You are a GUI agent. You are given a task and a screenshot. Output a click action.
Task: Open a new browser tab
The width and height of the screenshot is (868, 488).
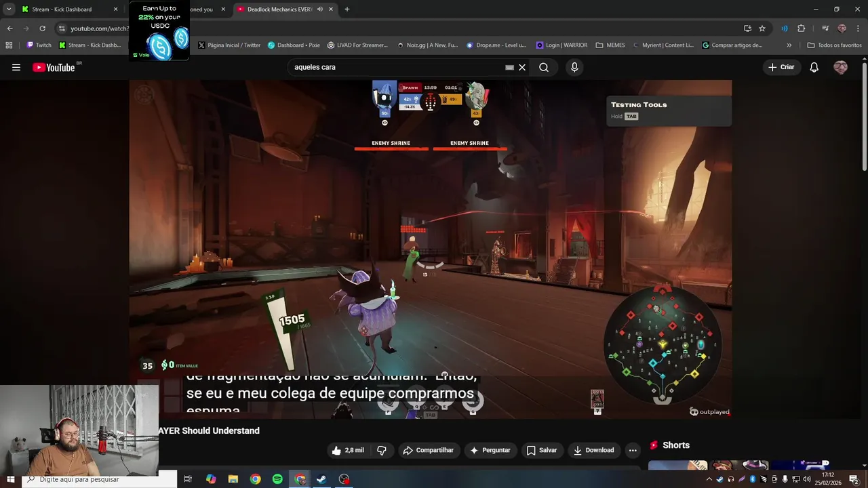coord(347,9)
